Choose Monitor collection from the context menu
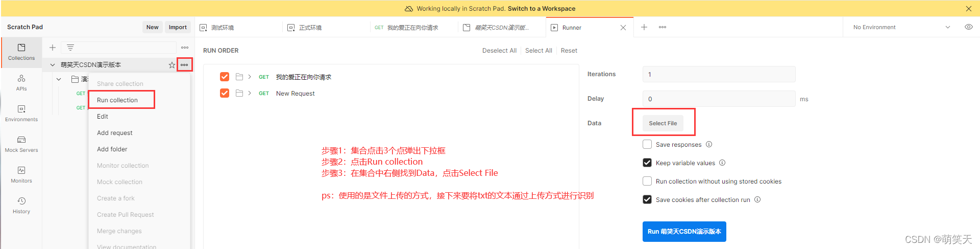Screen dimensions: 980x249 click(x=139, y=166)
